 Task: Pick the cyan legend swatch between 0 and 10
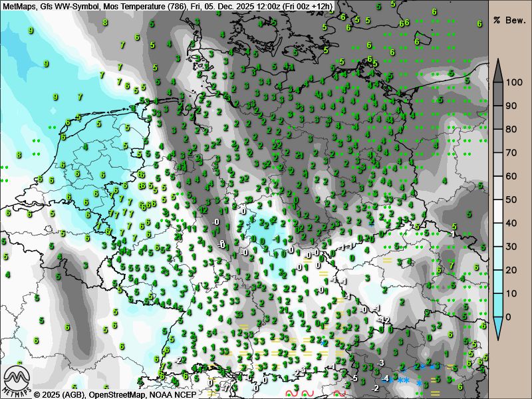click(498, 305)
